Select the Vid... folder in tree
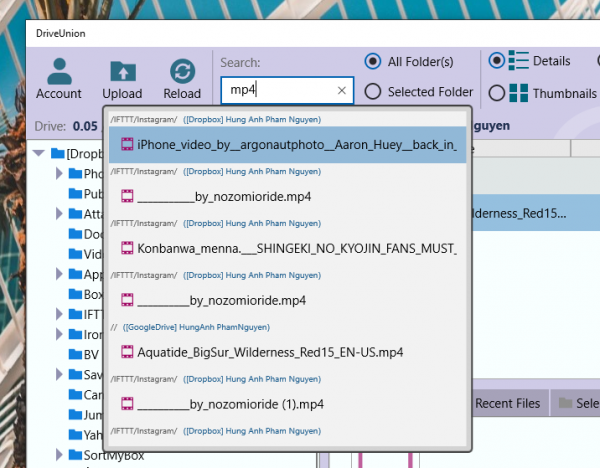The height and width of the screenshot is (468, 600). 86,254
